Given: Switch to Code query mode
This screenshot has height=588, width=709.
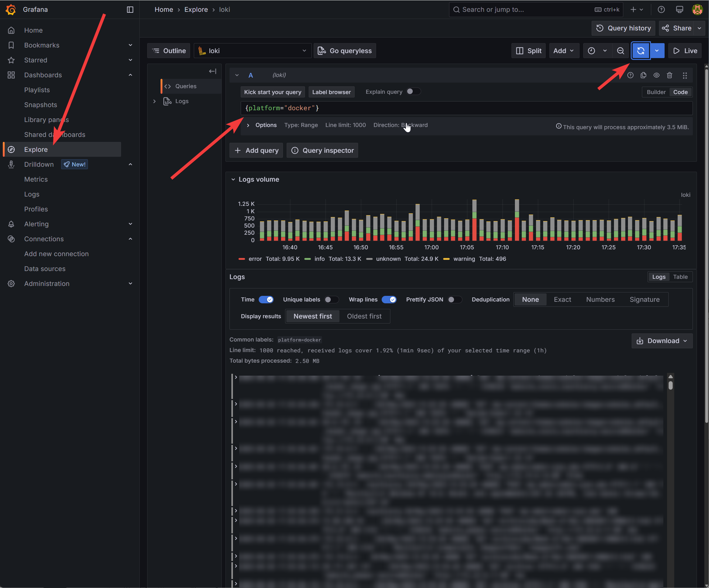Looking at the screenshot, I should click(680, 92).
